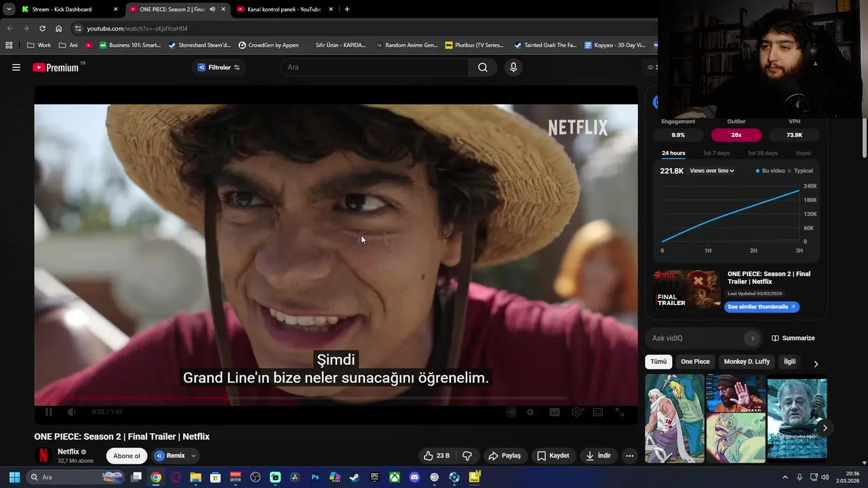Advance the recommended thumbnails carousel arrow
The width and height of the screenshot is (868, 488).
click(825, 428)
